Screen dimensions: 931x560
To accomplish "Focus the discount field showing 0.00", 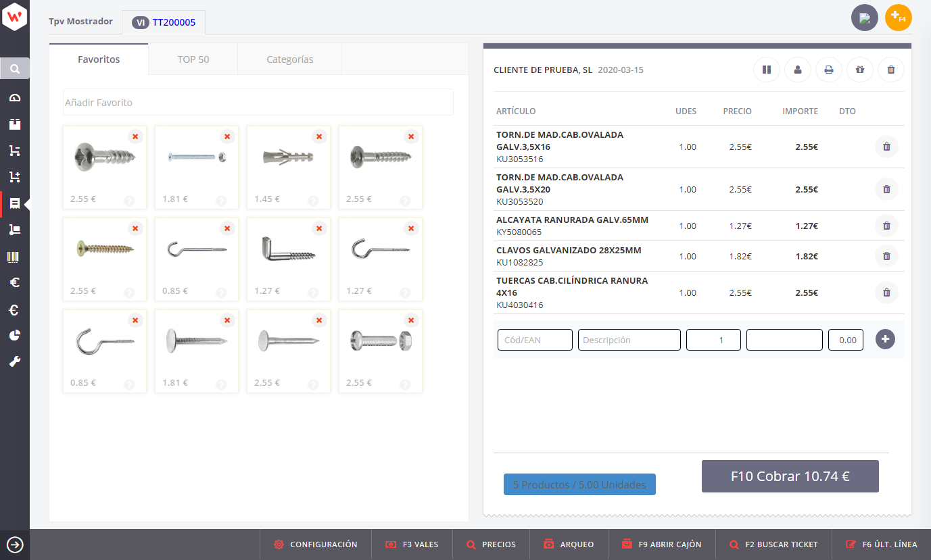I will coord(846,340).
